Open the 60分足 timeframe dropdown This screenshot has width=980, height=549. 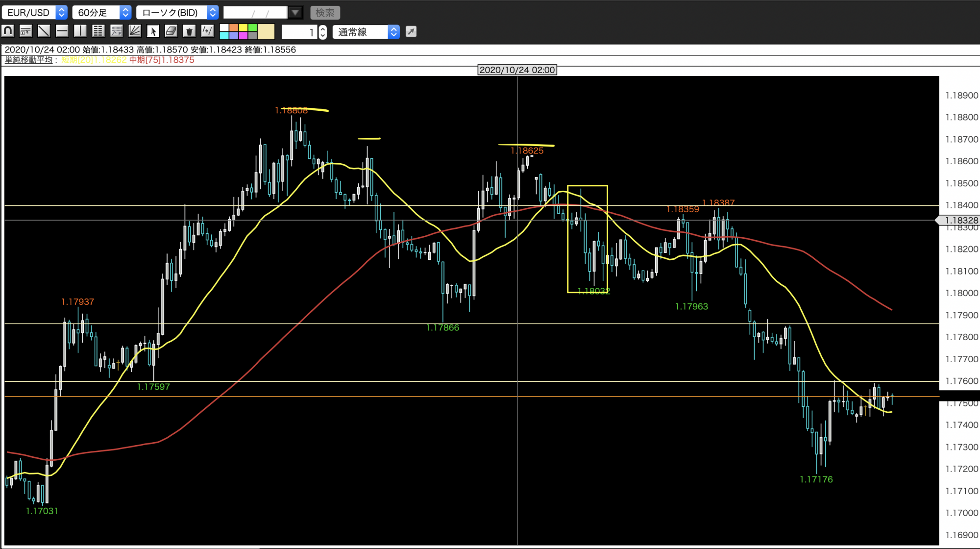[x=102, y=12]
